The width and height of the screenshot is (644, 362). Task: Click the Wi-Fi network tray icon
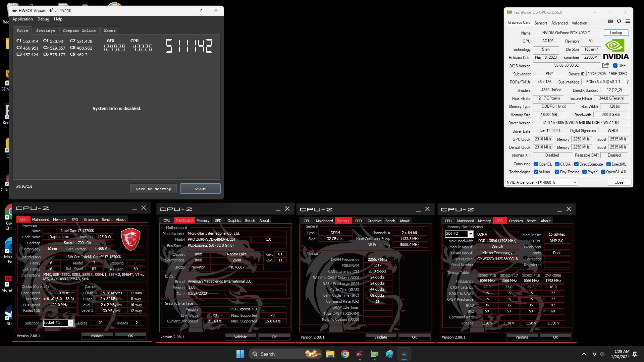tap(595, 354)
